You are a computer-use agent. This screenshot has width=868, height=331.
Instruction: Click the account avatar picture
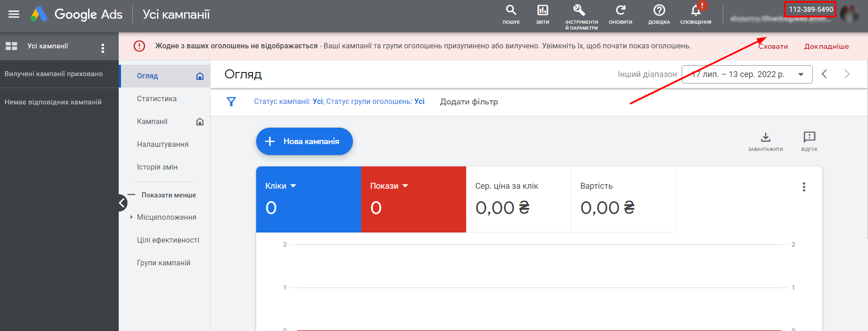click(849, 14)
